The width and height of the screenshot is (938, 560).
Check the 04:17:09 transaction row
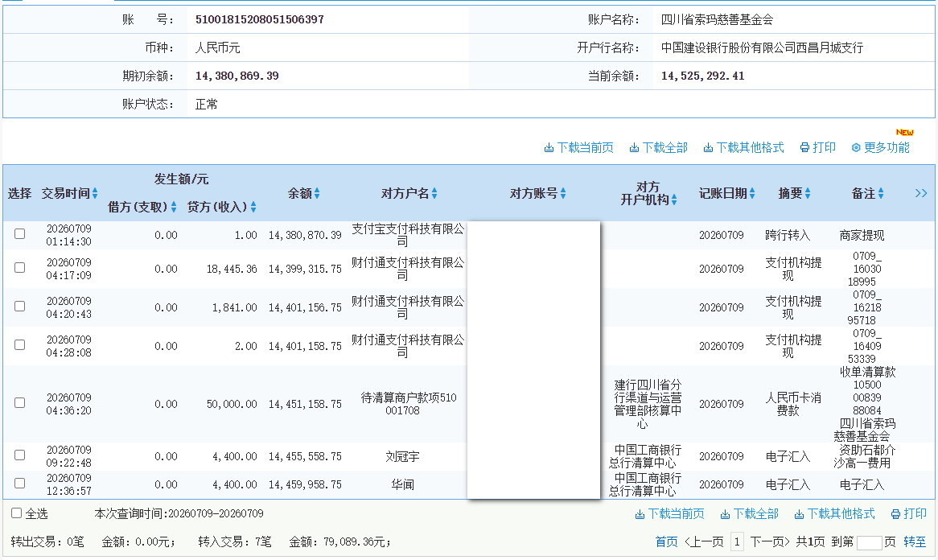[20, 267]
